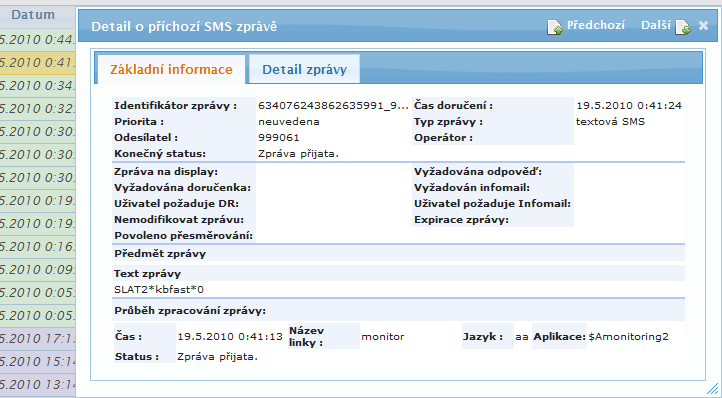Select purple background row 5.2010 13:14
722x398 pixels.
(37, 385)
